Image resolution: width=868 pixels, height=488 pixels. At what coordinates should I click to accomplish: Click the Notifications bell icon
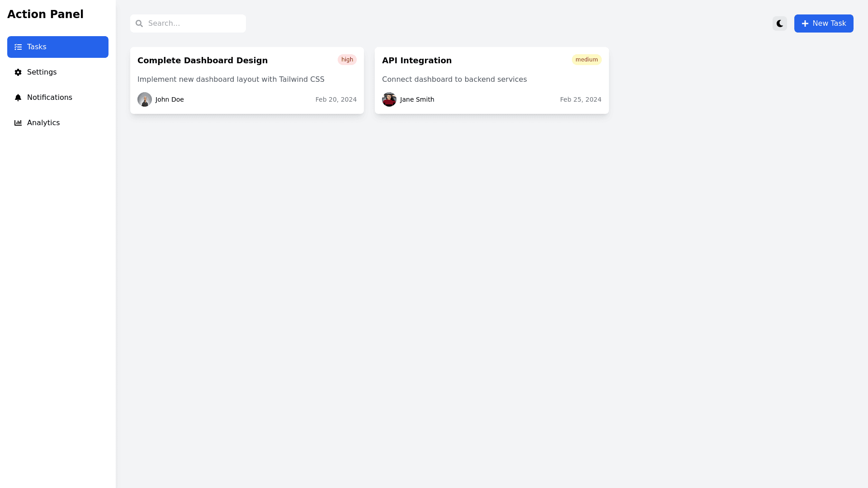pyautogui.click(x=18, y=98)
